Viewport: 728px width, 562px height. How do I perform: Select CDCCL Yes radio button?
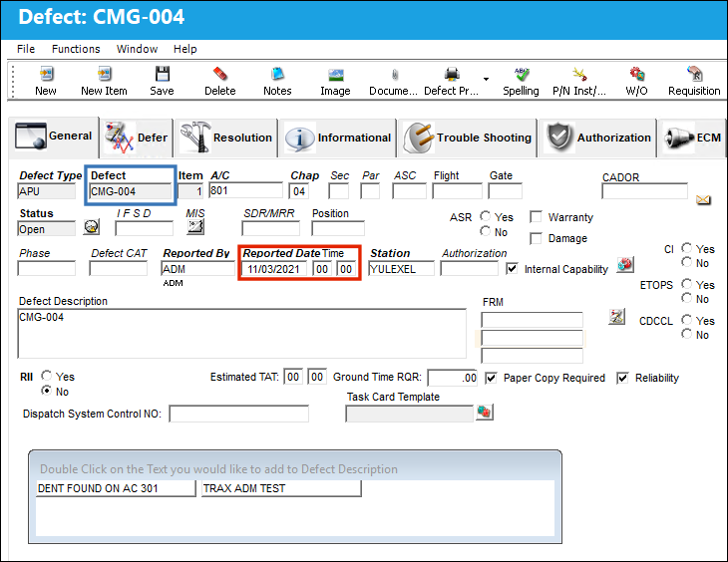pyautogui.click(x=687, y=320)
